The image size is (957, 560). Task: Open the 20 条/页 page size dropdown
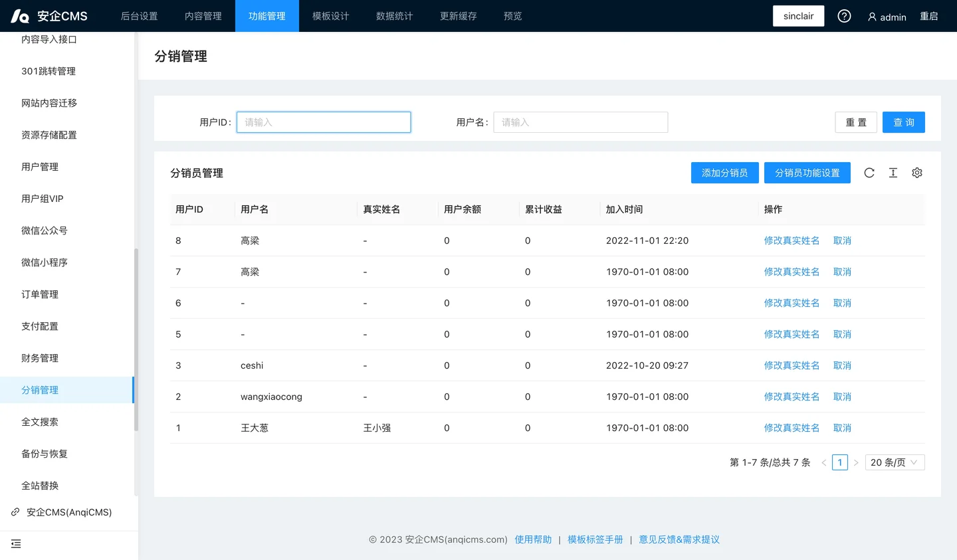(x=895, y=462)
